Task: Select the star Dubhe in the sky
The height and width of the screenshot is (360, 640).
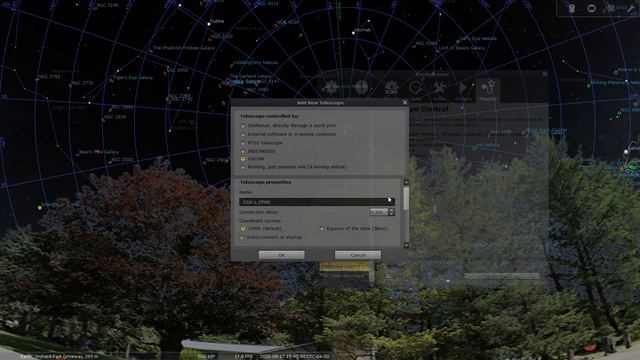Action: coord(209,24)
